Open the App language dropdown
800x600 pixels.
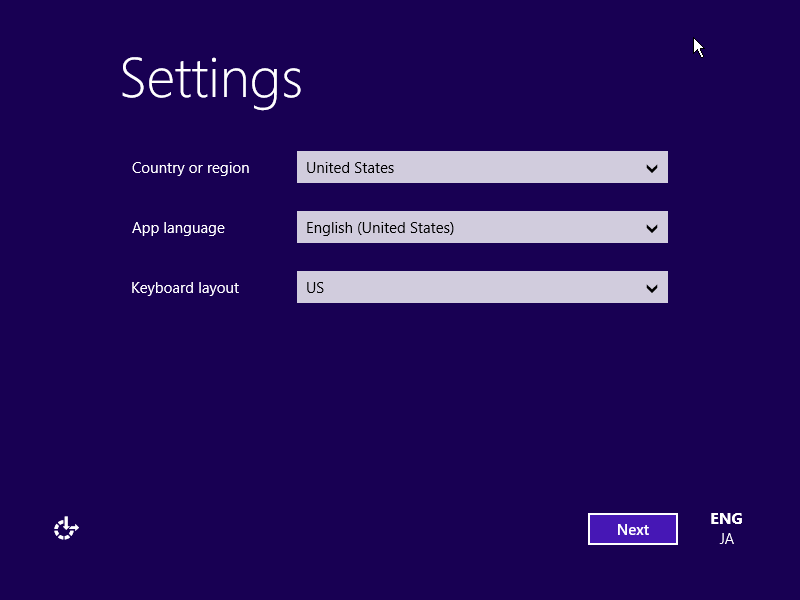tap(480, 227)
